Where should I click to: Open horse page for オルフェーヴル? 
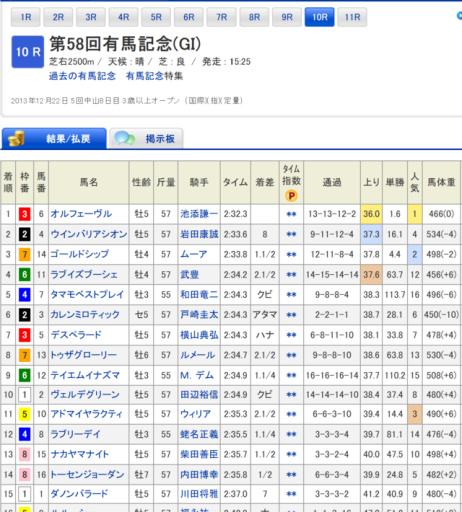(81, 214)
